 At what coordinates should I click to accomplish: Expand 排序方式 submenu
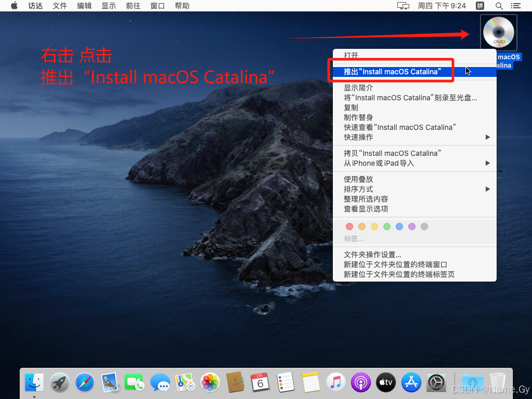pos(488,189)
